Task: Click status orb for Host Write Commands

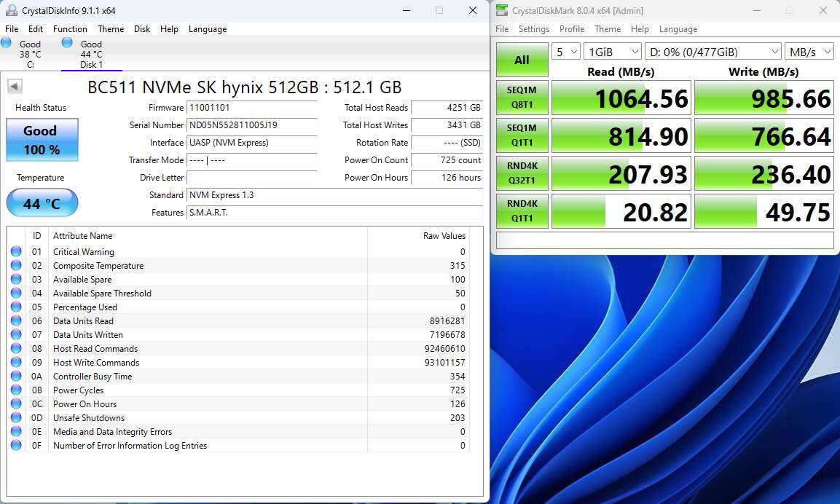Action: tap(16, 362)
